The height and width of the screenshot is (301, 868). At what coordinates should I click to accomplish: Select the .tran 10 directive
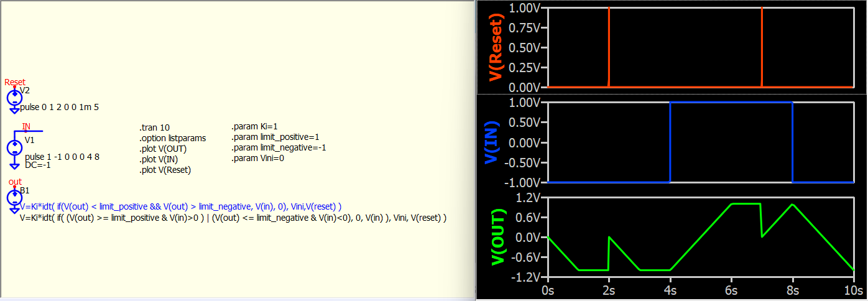pos(155,127)
